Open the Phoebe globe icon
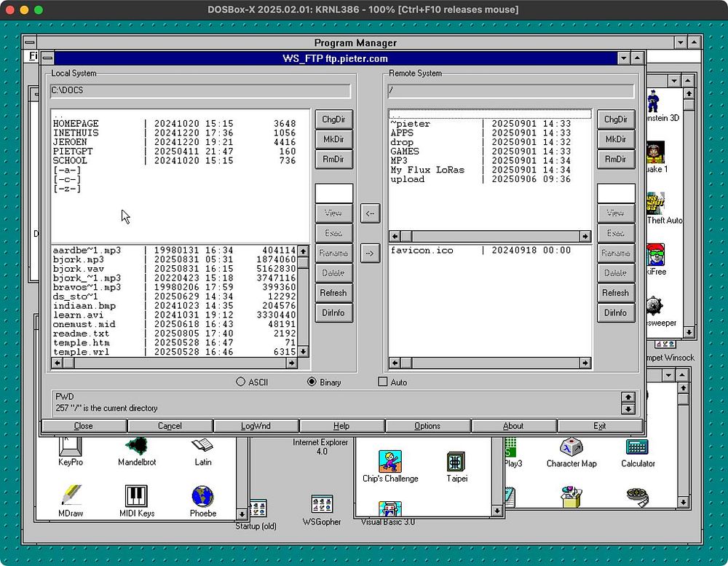The width and height of the screenshot is (728, 566). click(202, 497)
